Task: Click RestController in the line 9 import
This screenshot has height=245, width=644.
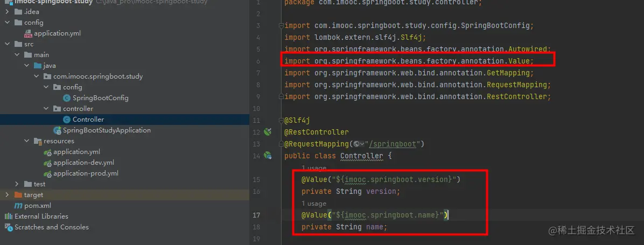Action: [517, 97]
